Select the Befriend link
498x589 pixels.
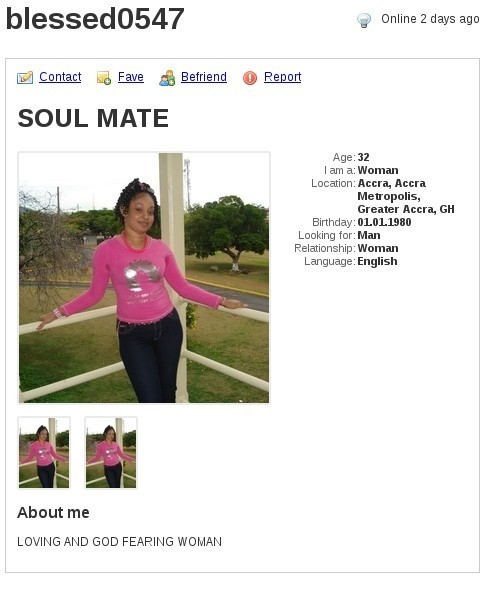[x=204, y=77]
